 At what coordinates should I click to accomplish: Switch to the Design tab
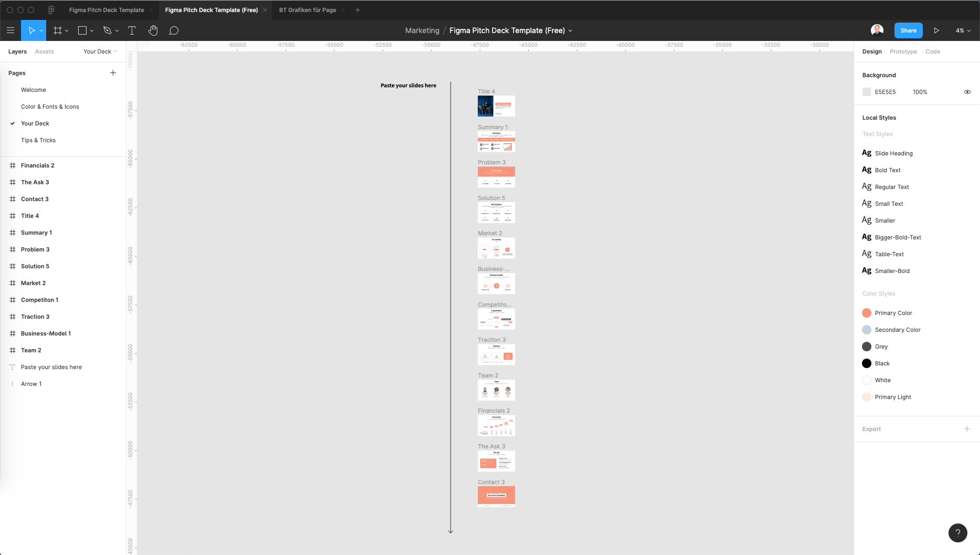coord(872,51)
